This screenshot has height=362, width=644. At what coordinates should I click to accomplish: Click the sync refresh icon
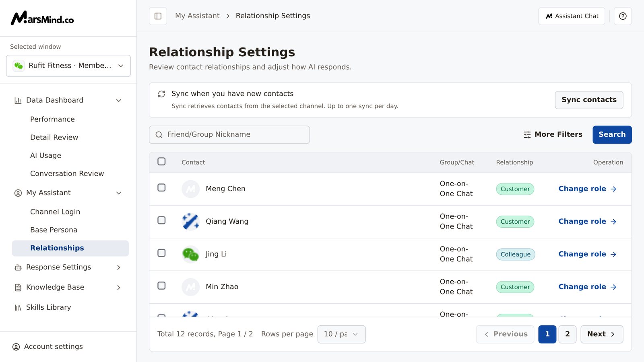pyautogui.click(x=161, y=94)
